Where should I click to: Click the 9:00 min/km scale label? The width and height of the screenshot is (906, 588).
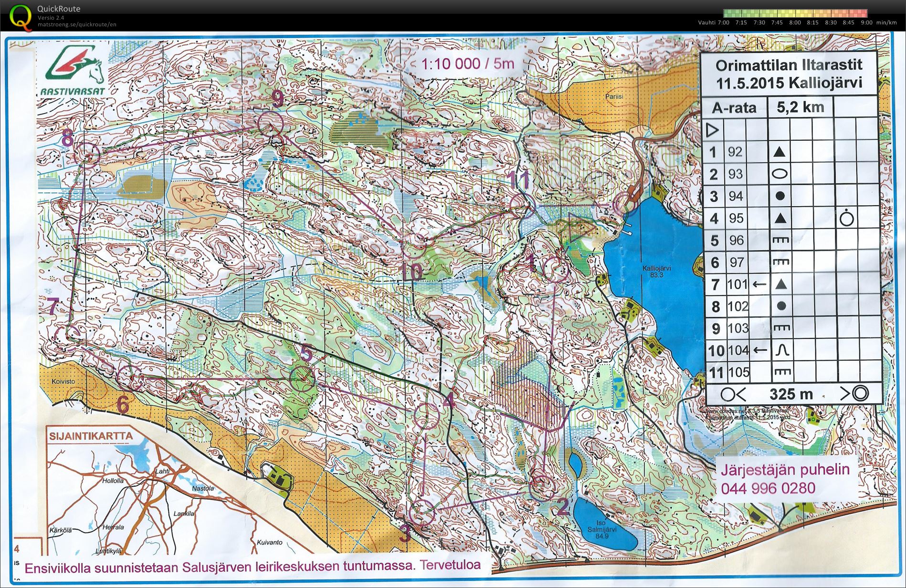pyautogui.click(x=879, y=22)
